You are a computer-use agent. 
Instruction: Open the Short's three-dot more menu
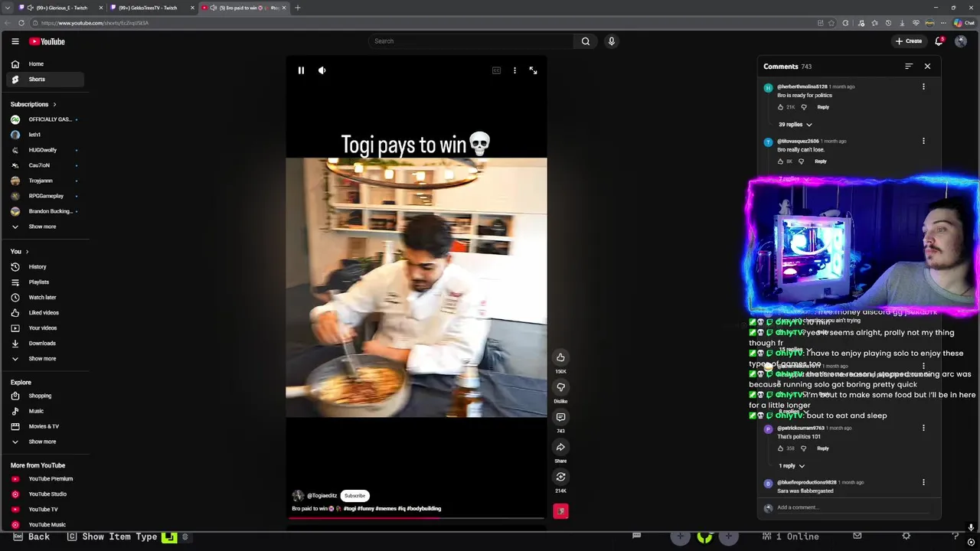pyautogui.click(x=514, y=70)
